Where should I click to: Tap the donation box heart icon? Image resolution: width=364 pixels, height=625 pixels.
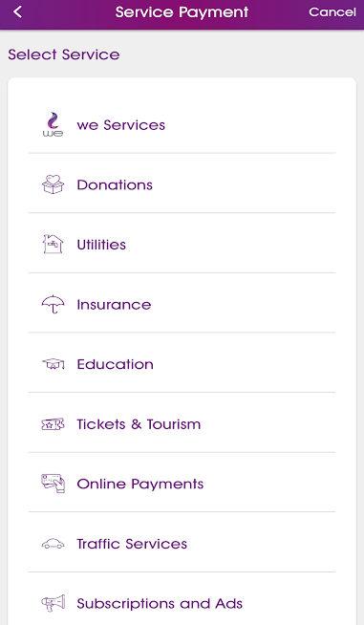[54, 184]
